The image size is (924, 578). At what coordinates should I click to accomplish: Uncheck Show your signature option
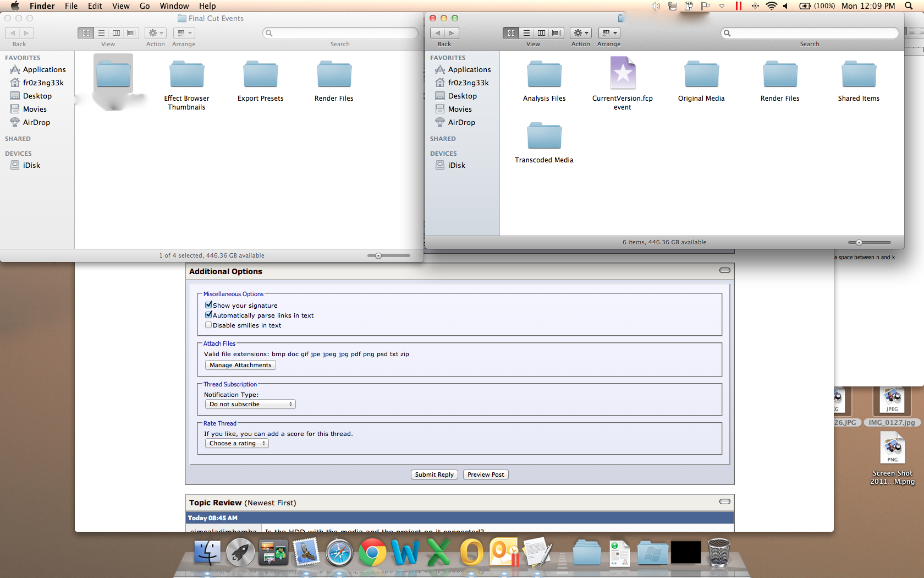(x=208, y=305)
